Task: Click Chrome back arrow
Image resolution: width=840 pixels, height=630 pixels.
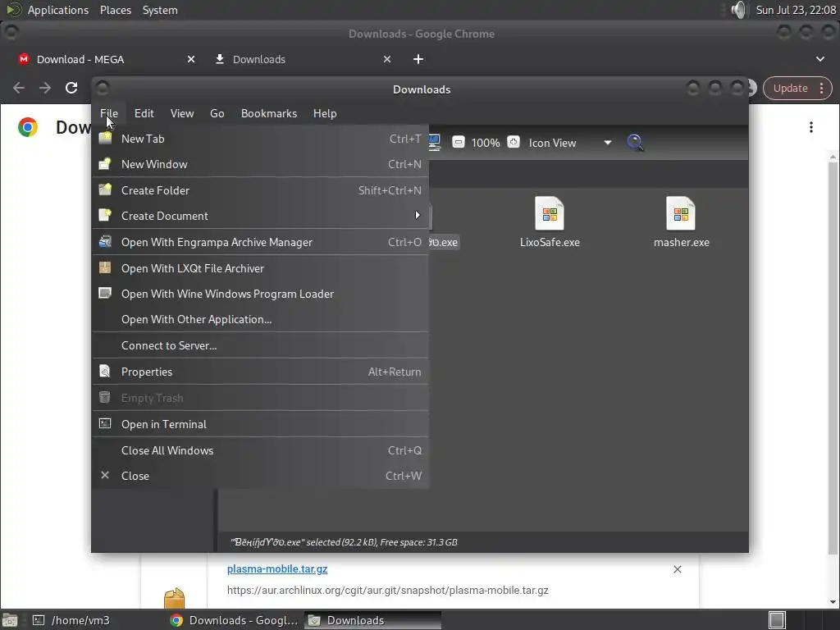Action: pos(19,88)
